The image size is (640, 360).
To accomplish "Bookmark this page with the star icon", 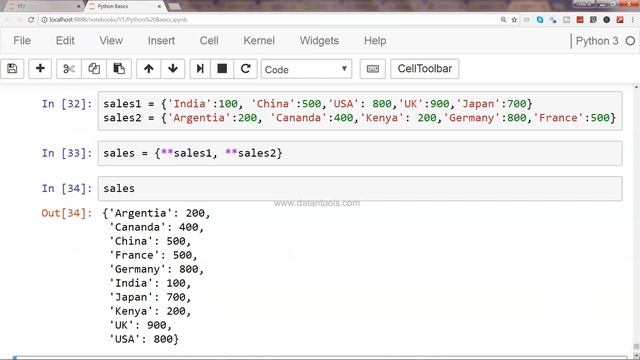I will [514, 20].
